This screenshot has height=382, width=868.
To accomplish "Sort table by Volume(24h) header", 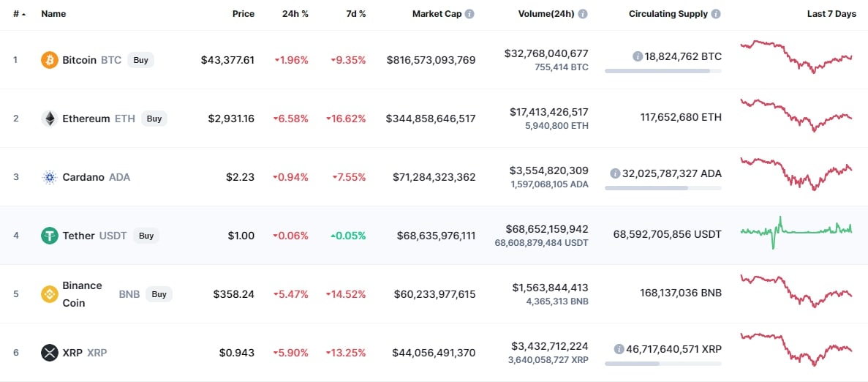I will [x=546, y=14].
